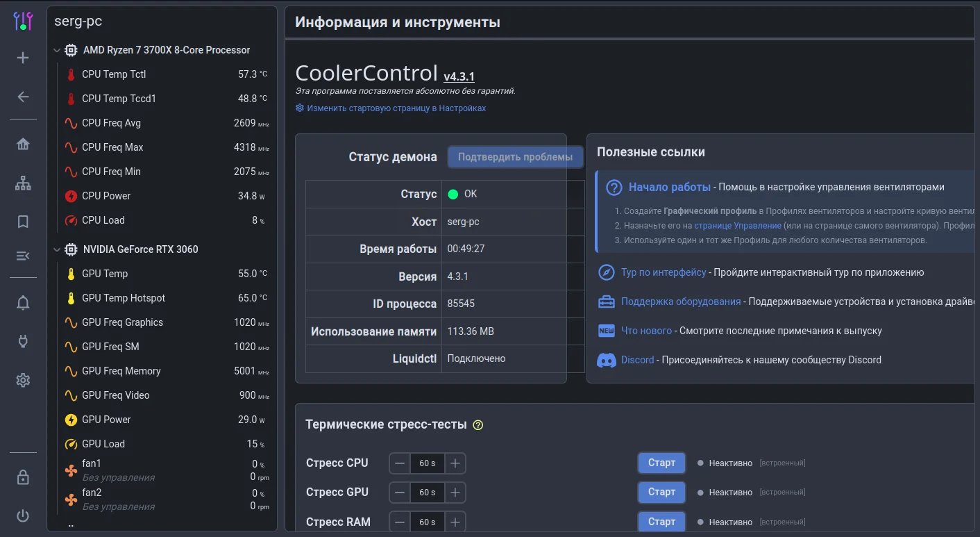The width and height of the screenshot is (980, 537).
Task: Open the Начало работы link
Action: (669, 187)
